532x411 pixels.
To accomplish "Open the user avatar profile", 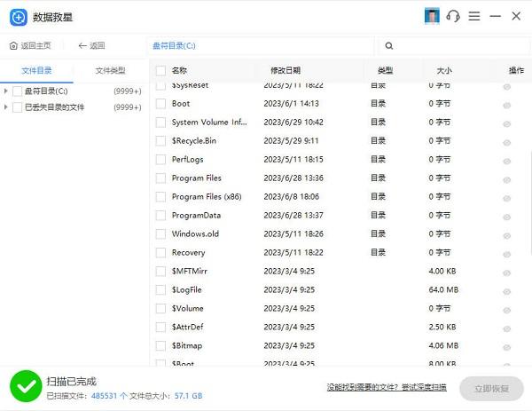I will 432,16.
